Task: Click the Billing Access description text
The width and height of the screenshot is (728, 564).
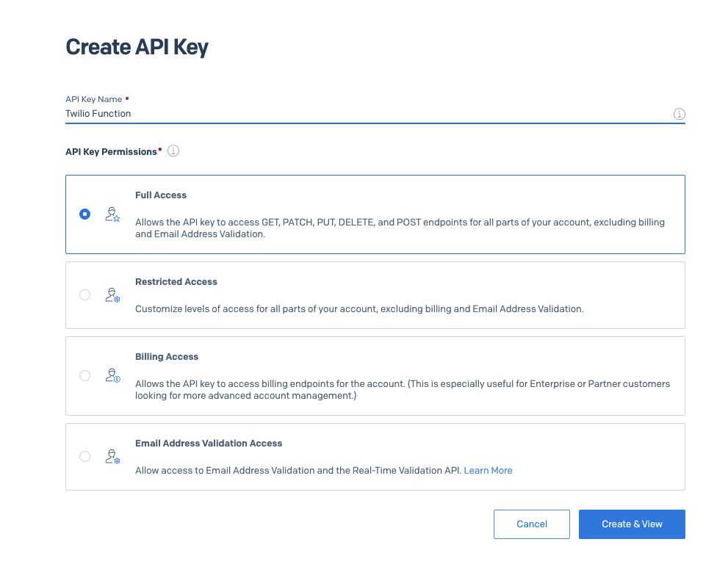Action: (403, 389)
